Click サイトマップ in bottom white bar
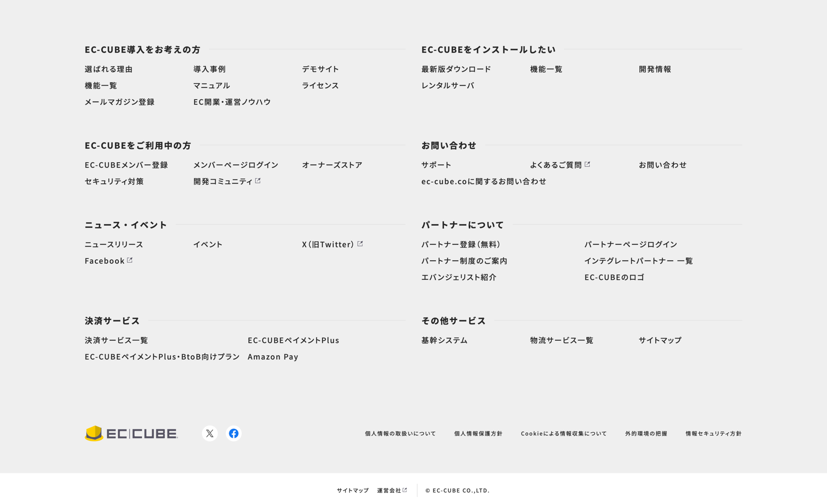Screen dimensions: 827x504 tap(353, 491)
